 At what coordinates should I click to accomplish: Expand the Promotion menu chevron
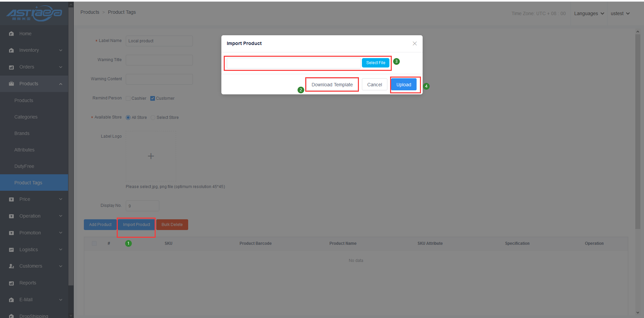click(x=61, y=233)
